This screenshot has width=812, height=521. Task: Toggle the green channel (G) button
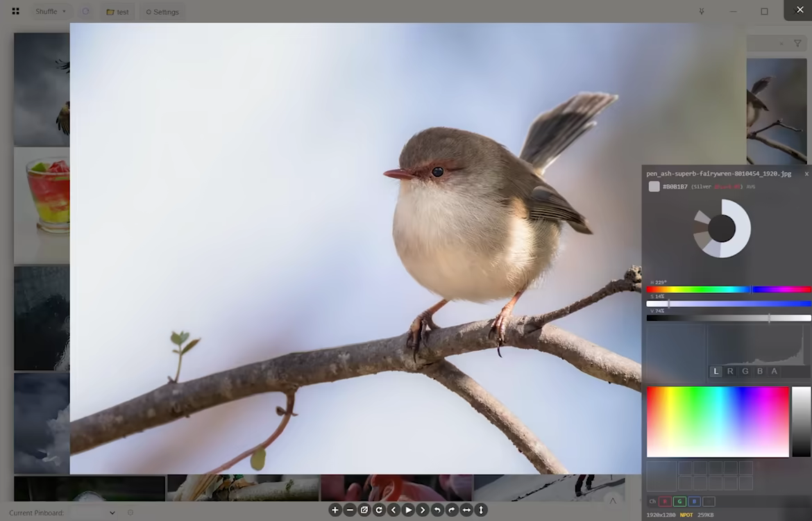click(679, 502)
